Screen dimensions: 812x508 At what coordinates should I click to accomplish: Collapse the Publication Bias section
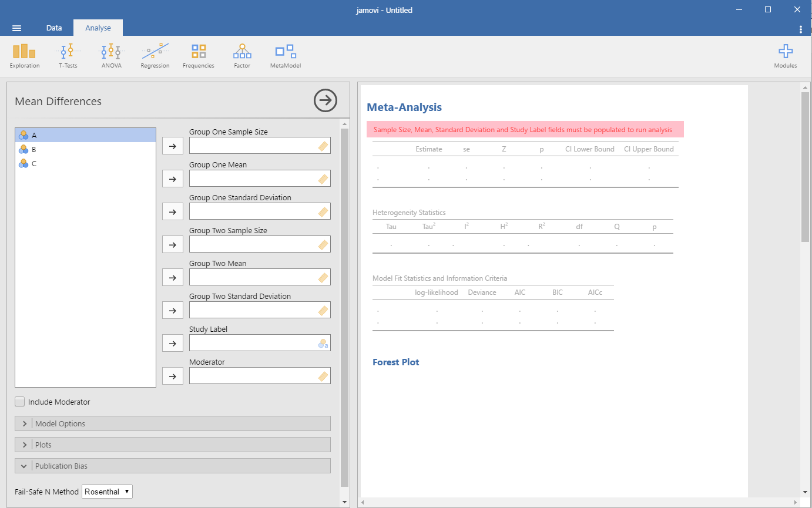(x=173, y=466)
